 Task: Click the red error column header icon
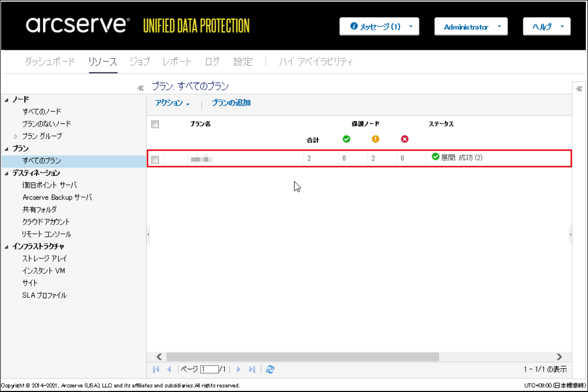[x=405, y=139]
